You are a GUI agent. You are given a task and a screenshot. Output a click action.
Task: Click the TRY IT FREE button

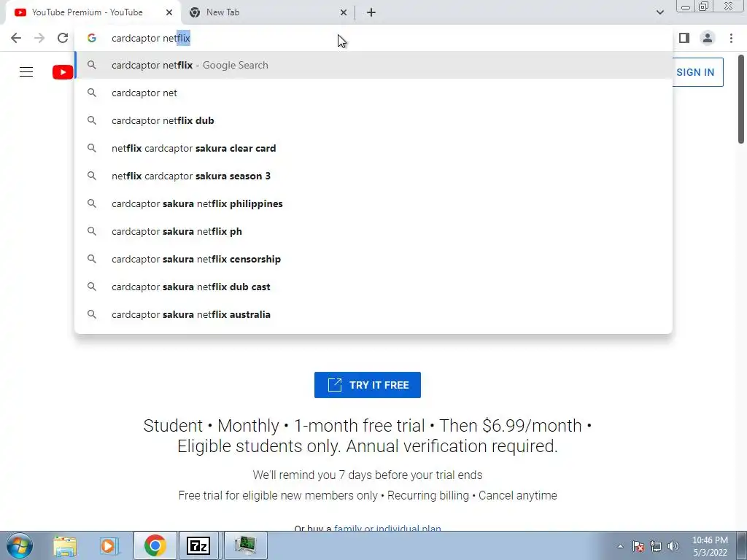(x=368, y=385)
